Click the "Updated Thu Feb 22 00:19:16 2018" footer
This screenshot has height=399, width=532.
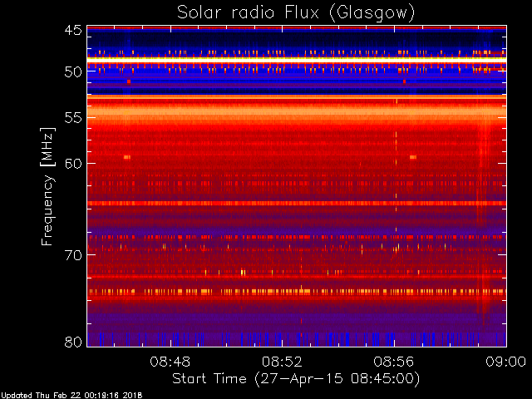[71, 396]
